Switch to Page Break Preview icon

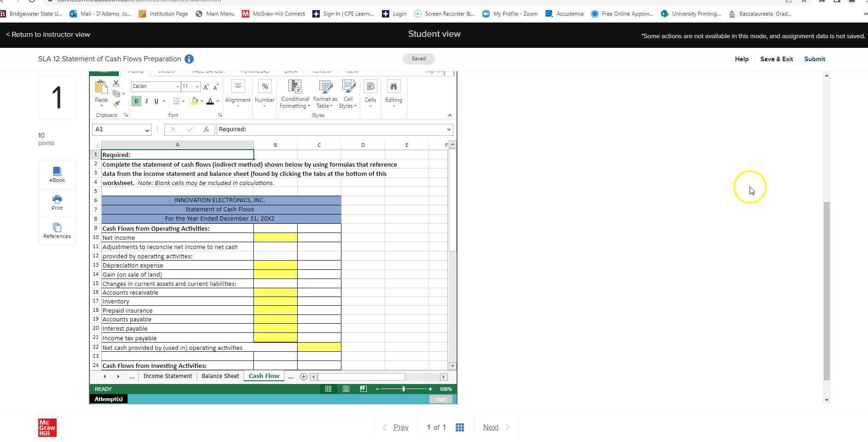(363, 389)
